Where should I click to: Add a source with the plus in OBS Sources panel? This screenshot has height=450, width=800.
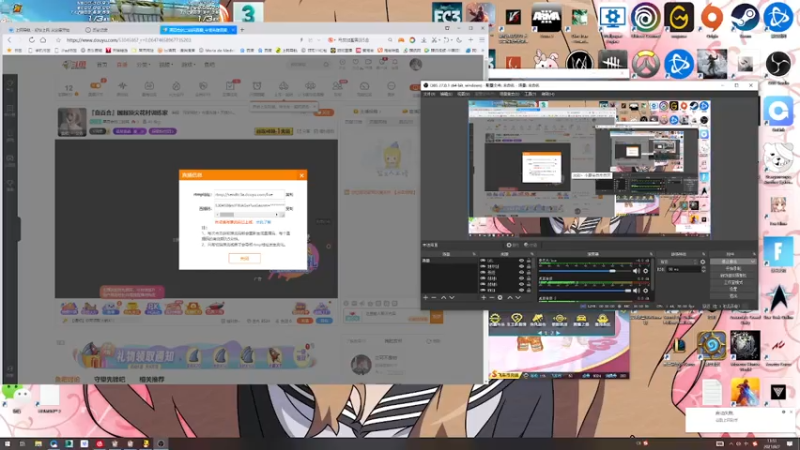[484, 297]
